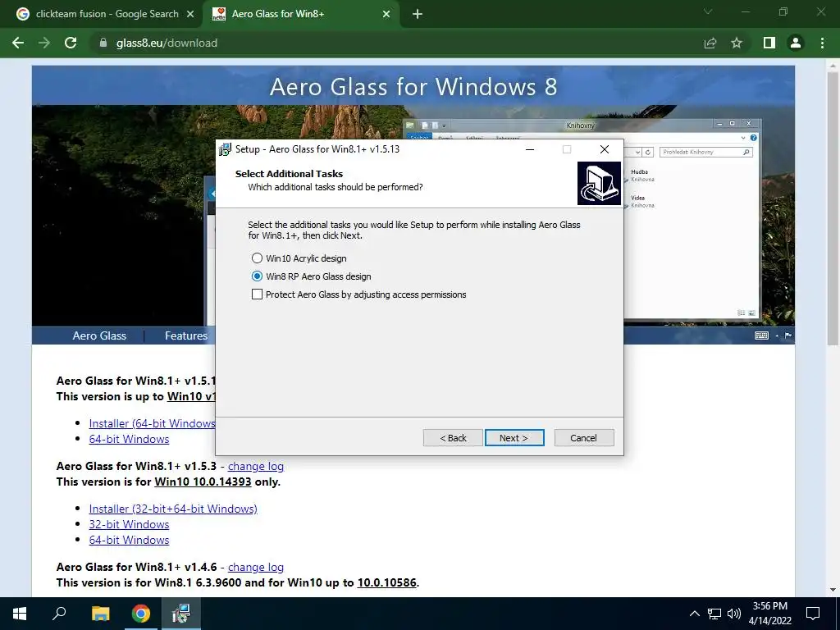Open v1.4.6 change log link
The image size is (840, 630).
(256, 567)
